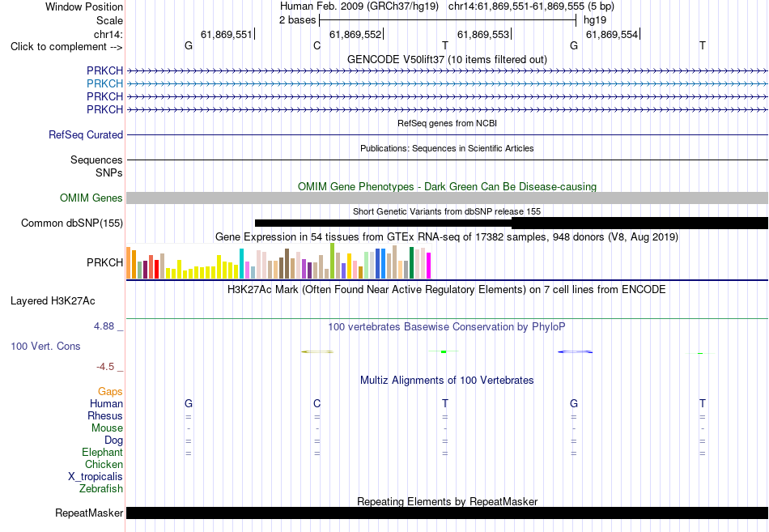Open 'Multiz Alignments of 100 Vertebrates' title
This screenshot has height=532, width=769.
(x=447, y=381)
